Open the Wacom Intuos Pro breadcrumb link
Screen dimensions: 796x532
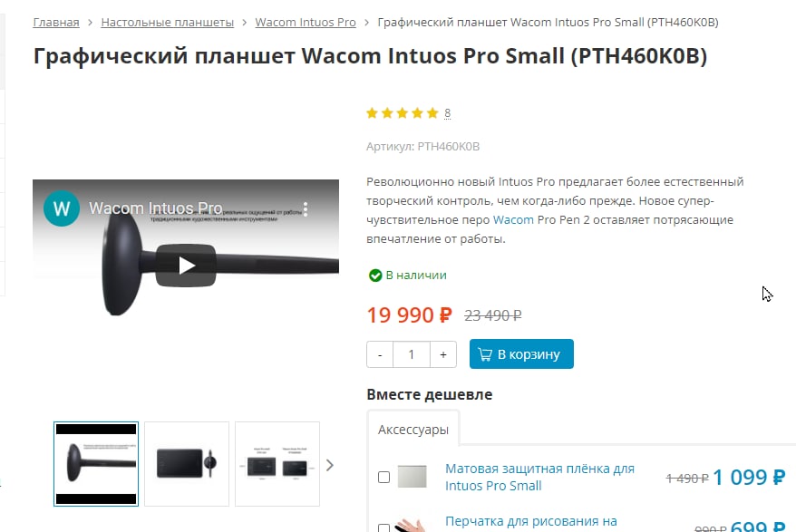[306, 23]
